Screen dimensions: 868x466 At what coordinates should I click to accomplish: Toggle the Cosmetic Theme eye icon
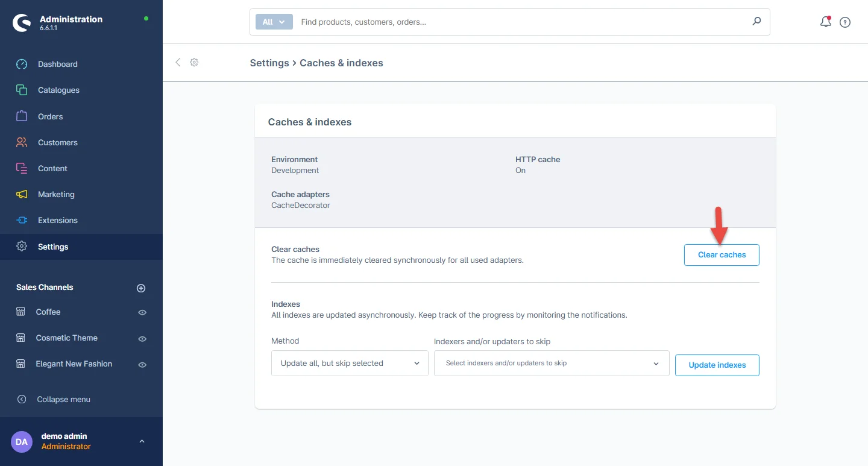142,339
